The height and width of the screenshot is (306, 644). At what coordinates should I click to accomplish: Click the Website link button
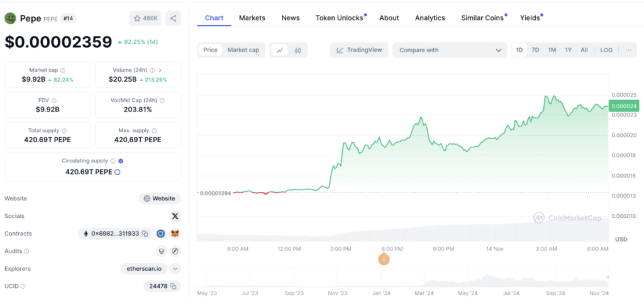click(160, 198)
